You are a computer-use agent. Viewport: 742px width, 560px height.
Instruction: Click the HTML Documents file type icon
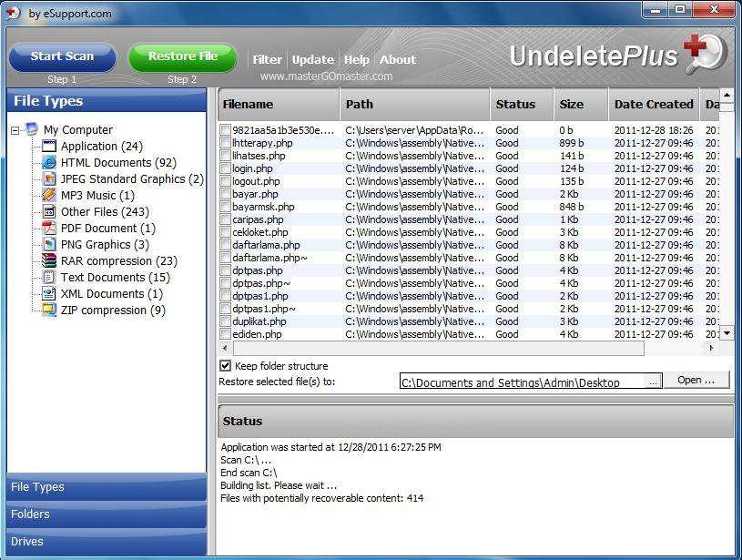point(49,163)
